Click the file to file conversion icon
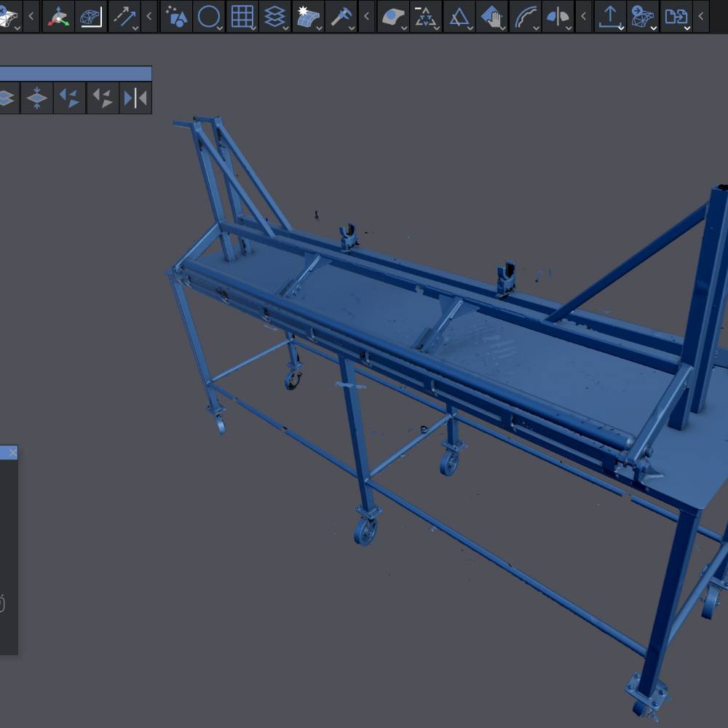The width and height of the screenshot is (728, 728). (x=676, y=17)
